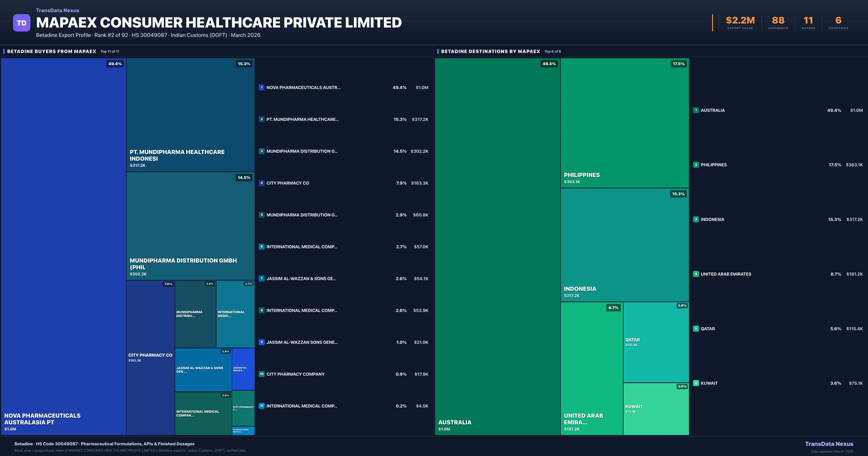Expand the Top 6 of 6 destinations selector

point(553,52)
